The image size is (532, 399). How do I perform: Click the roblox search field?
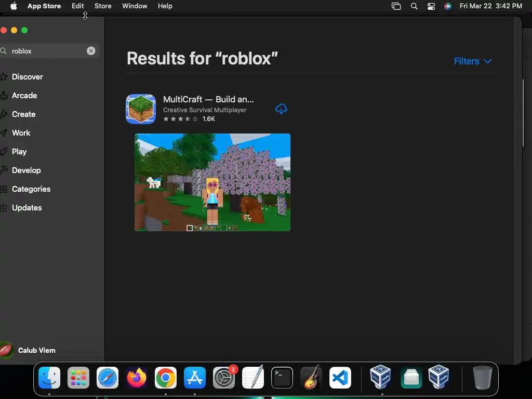coord(49,51)
